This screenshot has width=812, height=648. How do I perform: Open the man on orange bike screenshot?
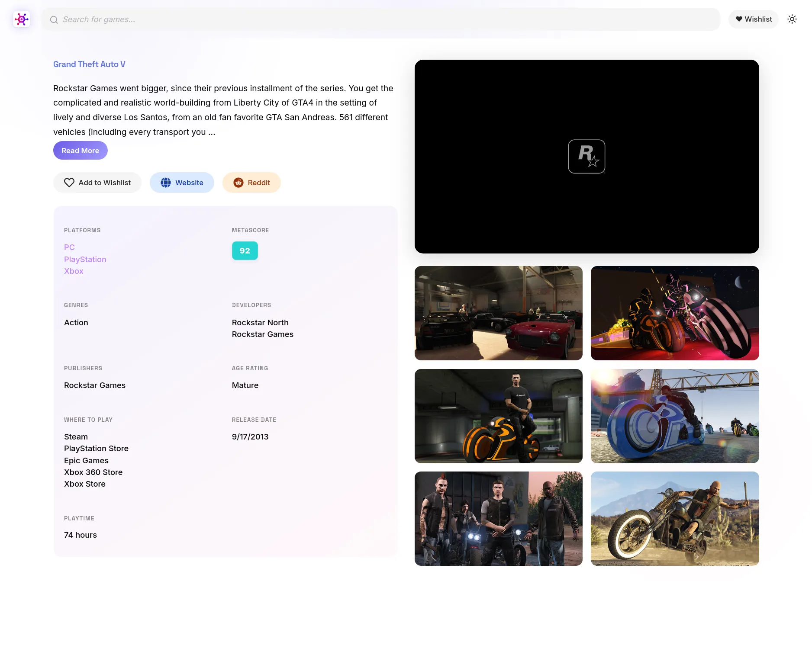coord(498,416)
